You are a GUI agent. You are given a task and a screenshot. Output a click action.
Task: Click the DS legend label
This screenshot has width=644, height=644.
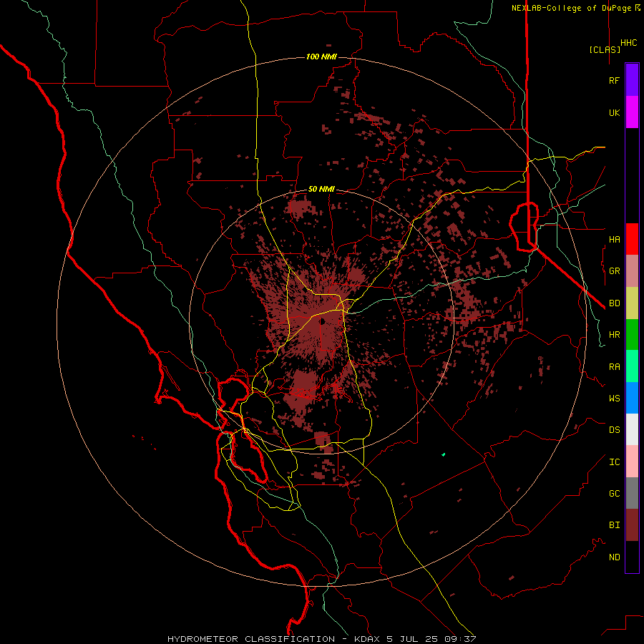pos(614,430)
